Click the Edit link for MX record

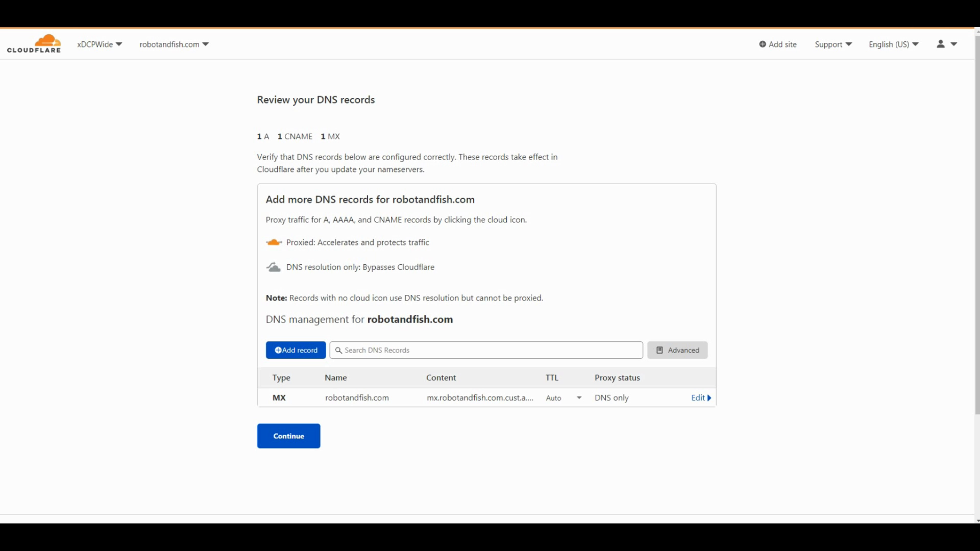click(x=698, y=398)
